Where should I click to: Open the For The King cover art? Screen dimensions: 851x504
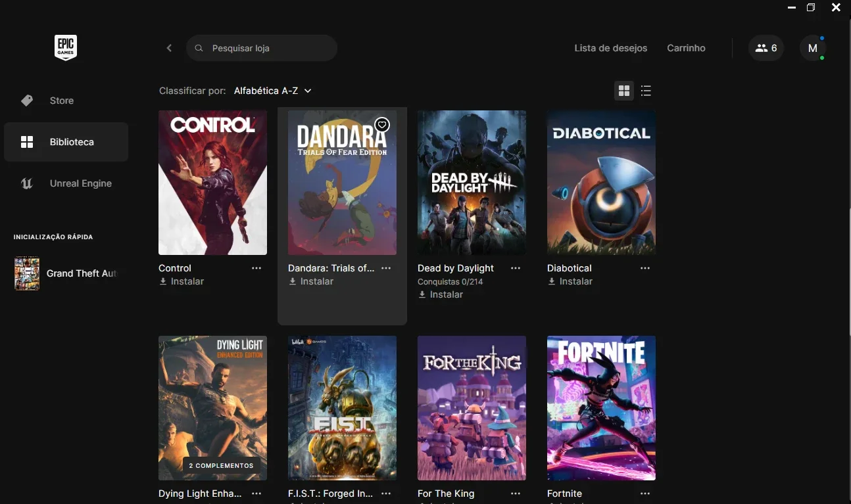[x=472, y=408]
